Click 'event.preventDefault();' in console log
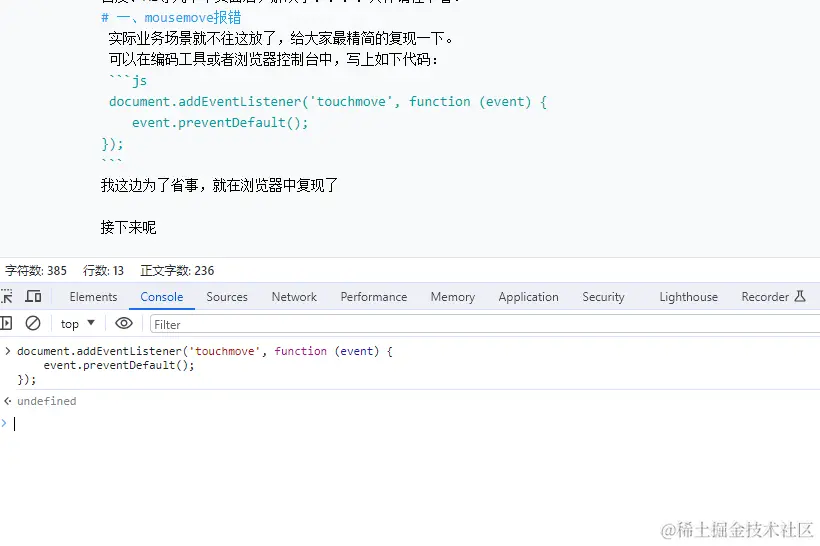Screen dimensions: 820x546 (x=119, y=365)
